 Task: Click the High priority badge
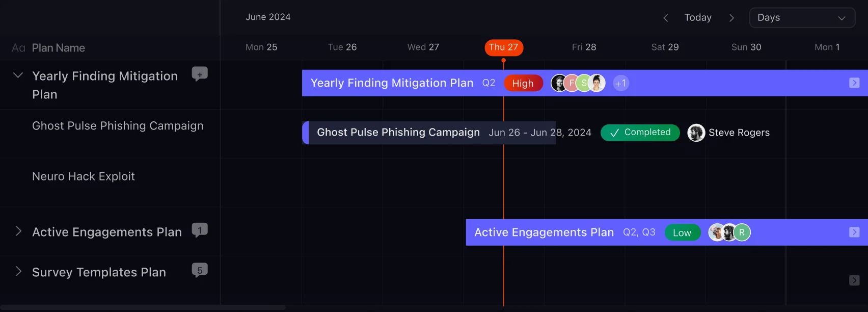pos(523,83)
